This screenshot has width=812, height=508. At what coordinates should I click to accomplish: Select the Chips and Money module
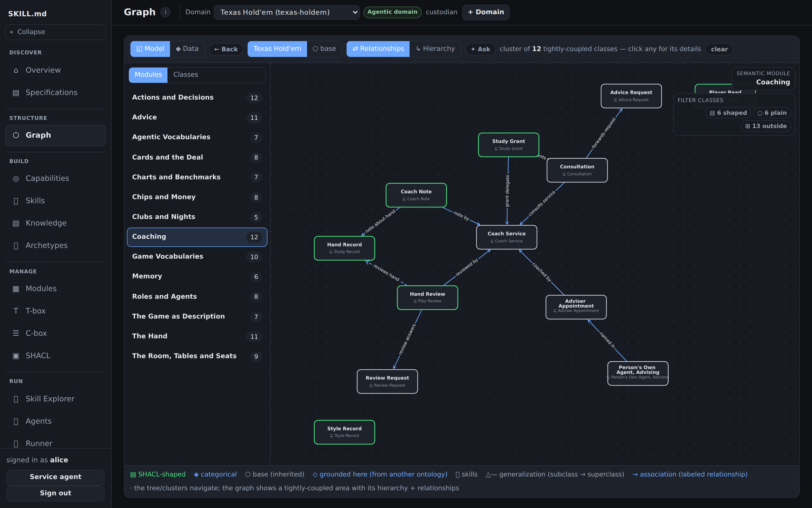tap(197, 197)
